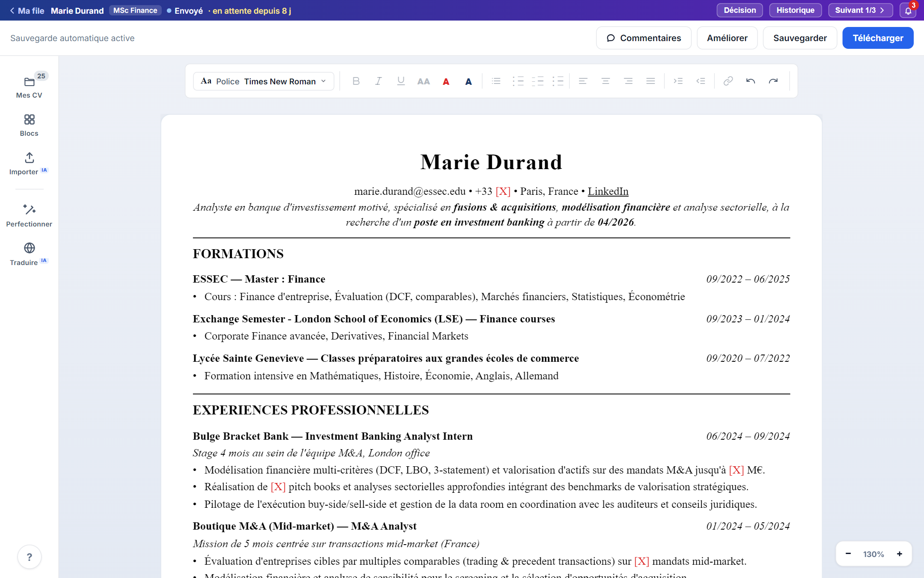Decrease indent of selected line
This screenshot has height=578, width=924.
pyautogui.click(x=701, y=81)
